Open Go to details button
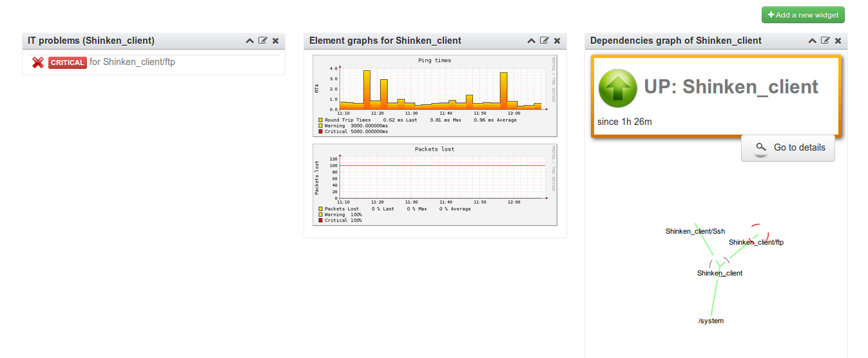This screenshot has width=868, height=358. (x=788, y=147)
